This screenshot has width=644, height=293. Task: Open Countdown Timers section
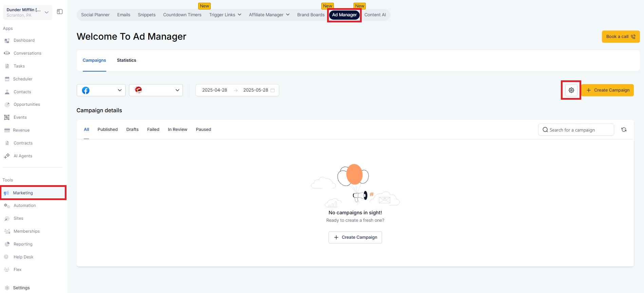[x=182, y=15]
